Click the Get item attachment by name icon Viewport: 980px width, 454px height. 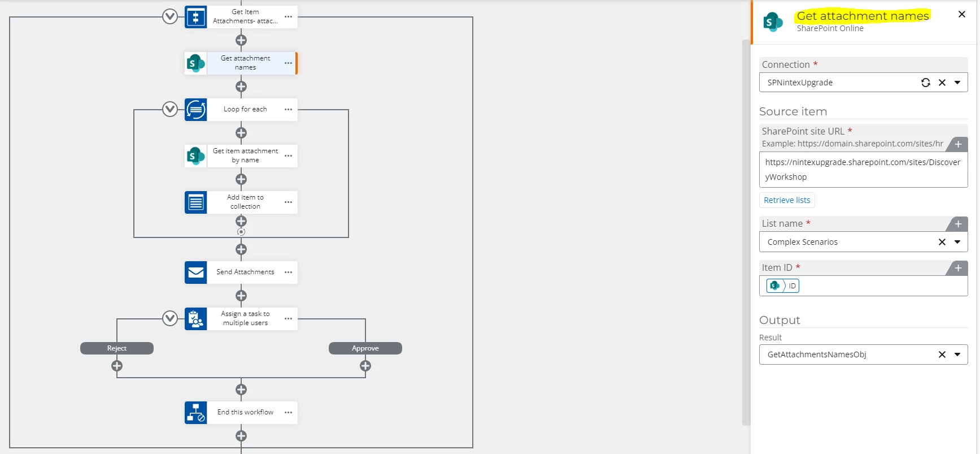pyautogui.click(x=195, y=156)
